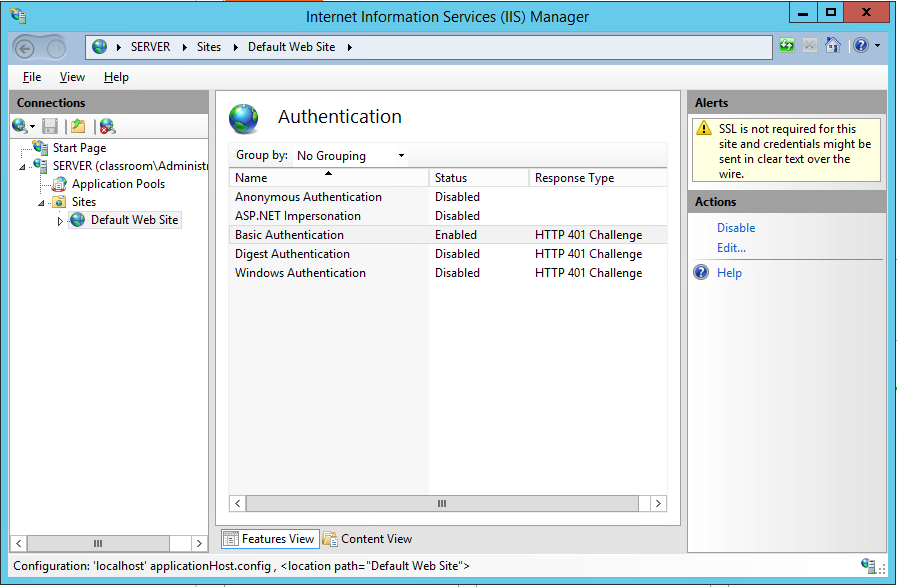Click the blue Help icon in Actions
The width and height of the screenshot is (897, 587).
(x=701, y=272)
